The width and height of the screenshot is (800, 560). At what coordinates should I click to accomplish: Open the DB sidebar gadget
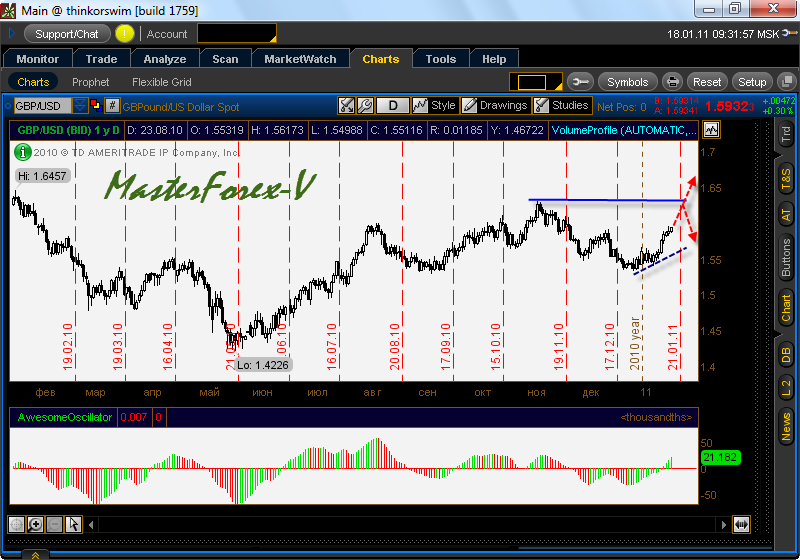tap(786, 355)
